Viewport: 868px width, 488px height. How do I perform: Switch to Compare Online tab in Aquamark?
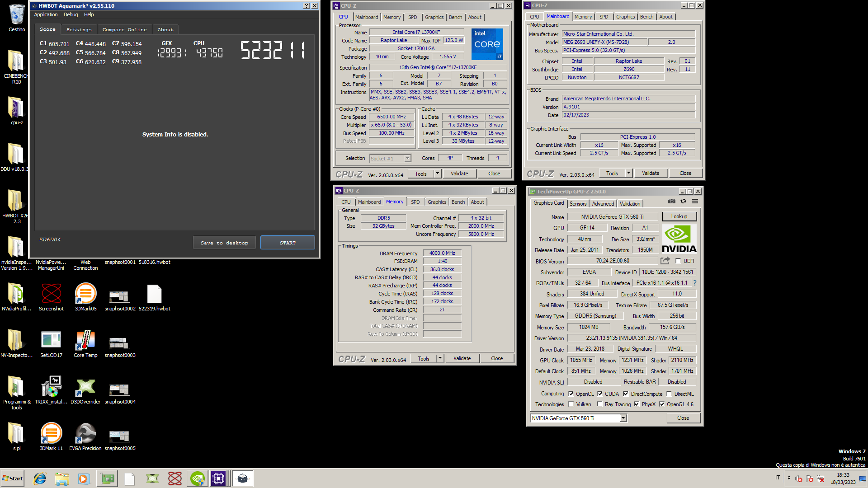(124, 29)
